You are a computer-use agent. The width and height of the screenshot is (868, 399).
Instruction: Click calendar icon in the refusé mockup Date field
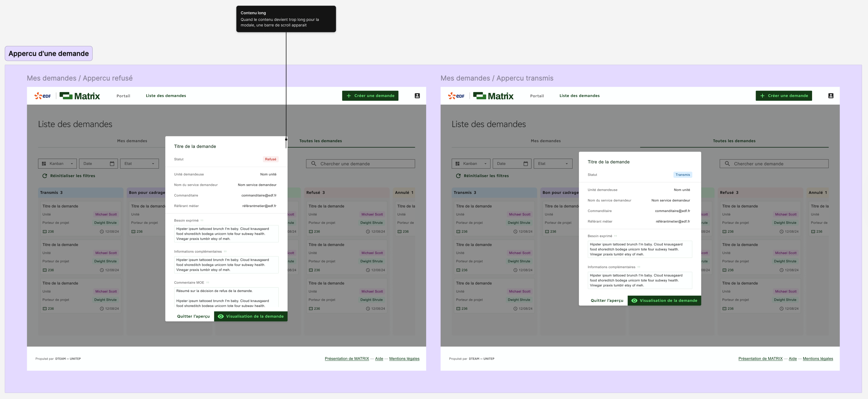[112, 164]
